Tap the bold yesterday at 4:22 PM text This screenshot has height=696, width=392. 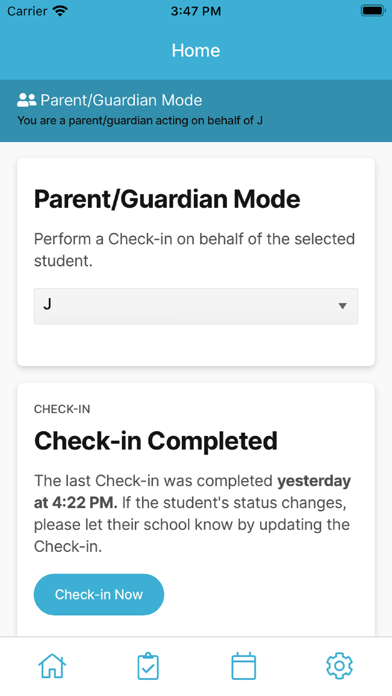click(192, 492)
